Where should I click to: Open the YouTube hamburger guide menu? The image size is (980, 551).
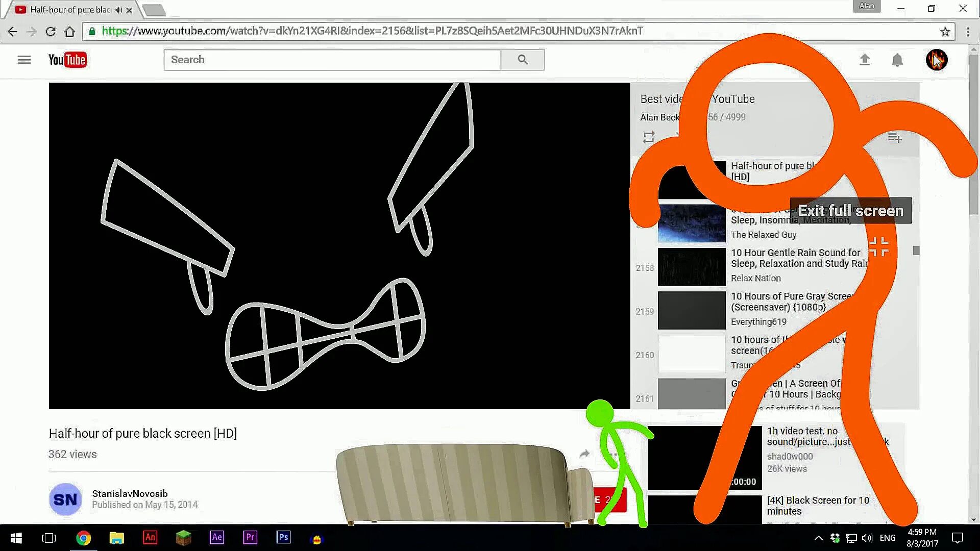[x=24, y=60]
